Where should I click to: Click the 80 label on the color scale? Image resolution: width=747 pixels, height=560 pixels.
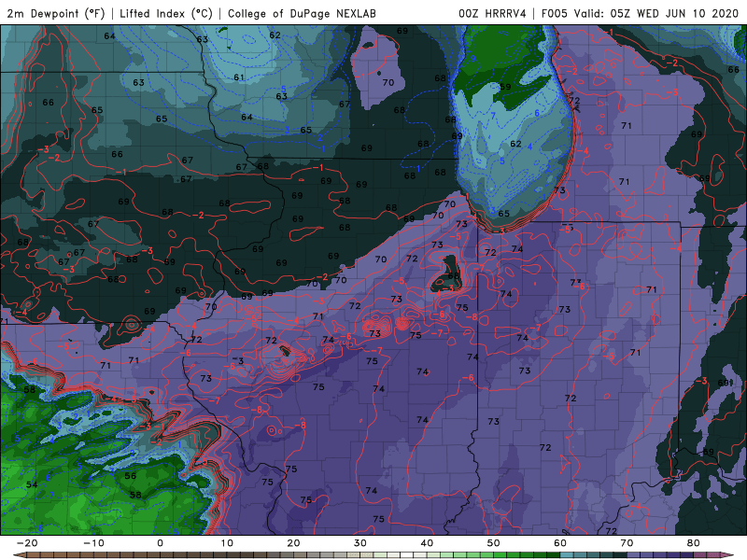[694, 543]
